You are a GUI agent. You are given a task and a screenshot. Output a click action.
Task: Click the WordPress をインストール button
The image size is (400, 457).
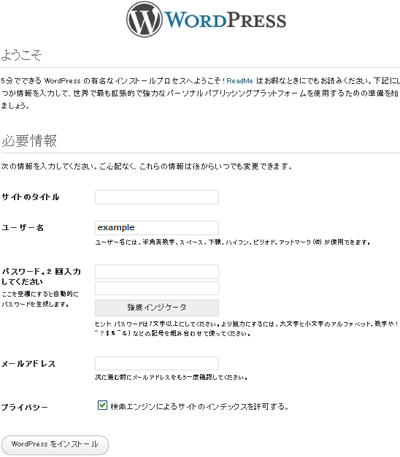[55, 444]
